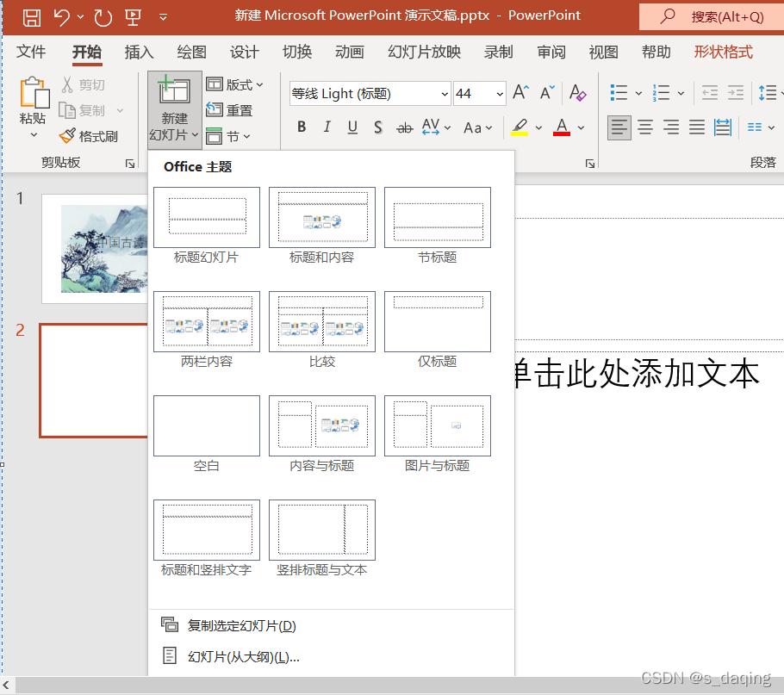784x695 pixels.
Task: Select the 空白 (Blank) layout thumbnail
Action: (206, 425)
